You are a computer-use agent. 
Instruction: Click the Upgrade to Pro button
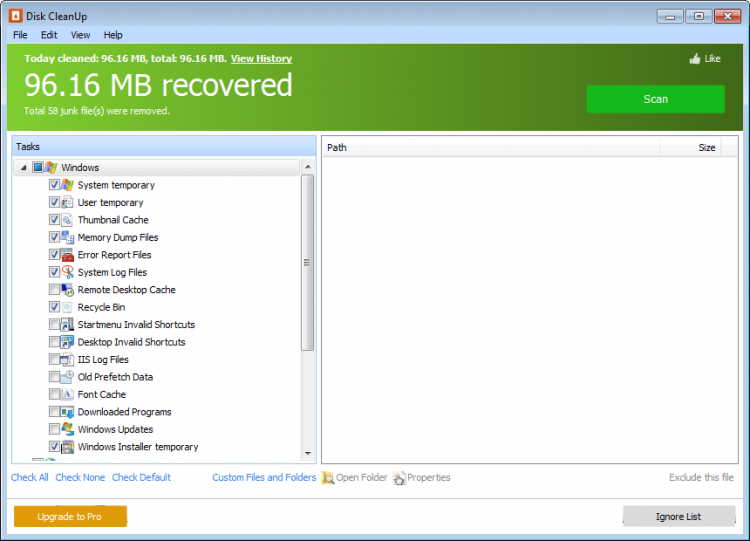pyautogui.click(x=70, y=517)
